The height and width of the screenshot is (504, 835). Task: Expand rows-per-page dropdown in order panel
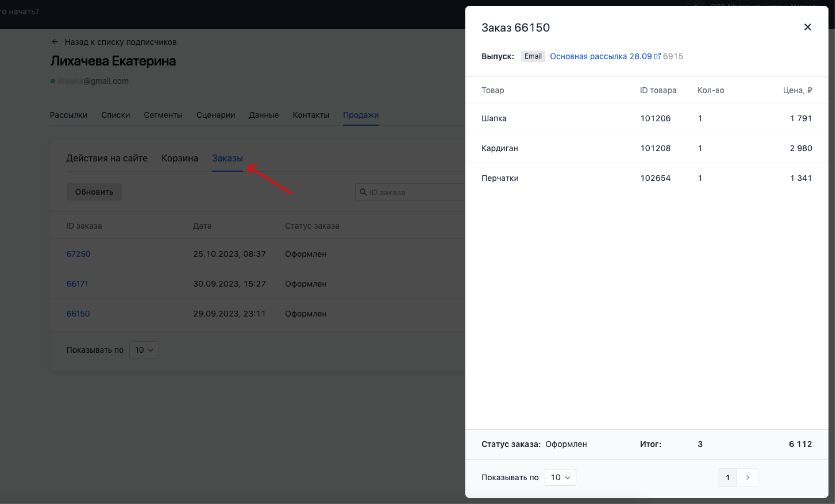560,477
